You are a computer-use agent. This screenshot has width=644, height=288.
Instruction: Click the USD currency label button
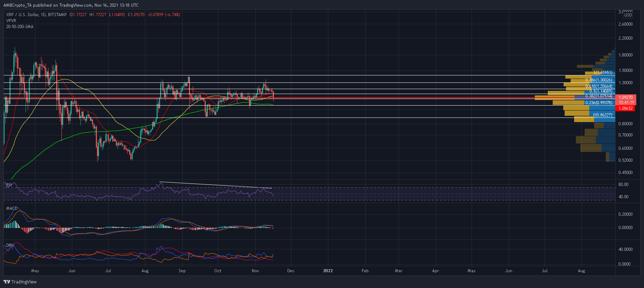click(x=628, y=15)
